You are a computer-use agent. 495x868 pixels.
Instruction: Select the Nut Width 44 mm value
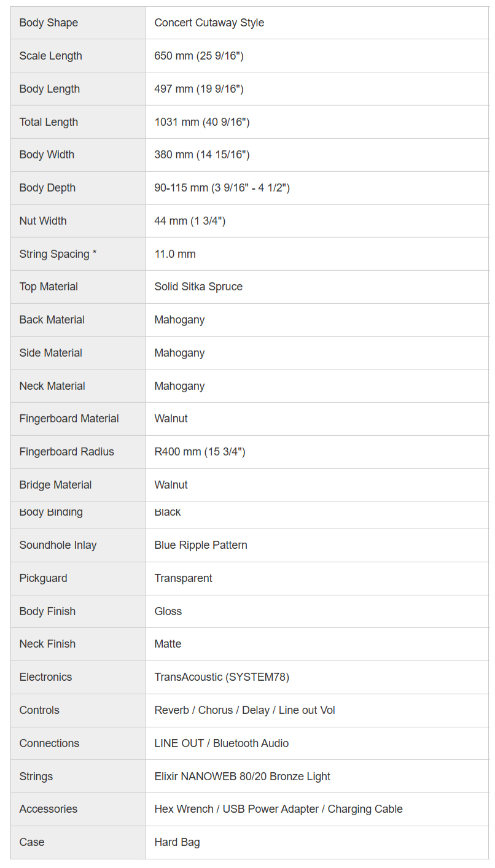190,221
